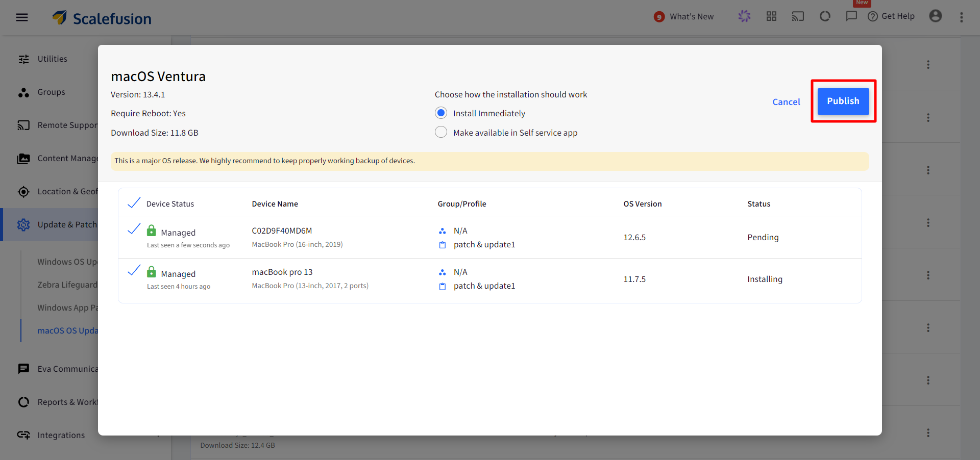This screenshot has height=460, width=980.
Task: Open Get Help
Action: pos(891,16)
